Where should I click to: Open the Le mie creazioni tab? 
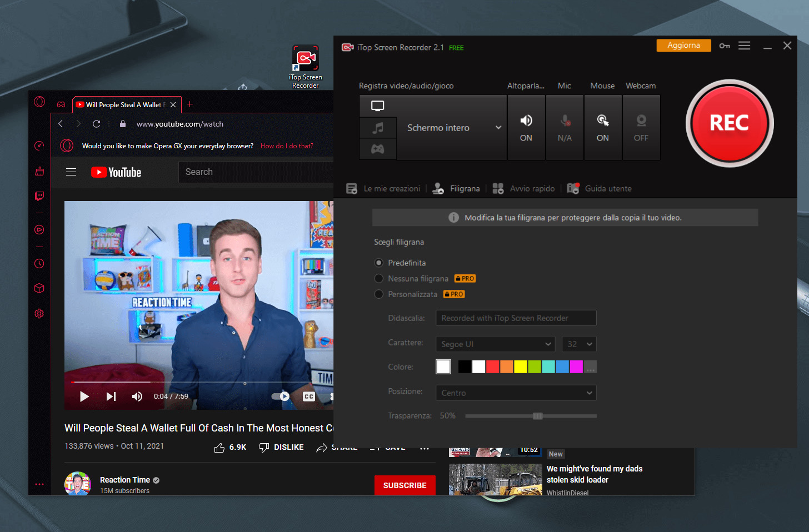(383, 189)
